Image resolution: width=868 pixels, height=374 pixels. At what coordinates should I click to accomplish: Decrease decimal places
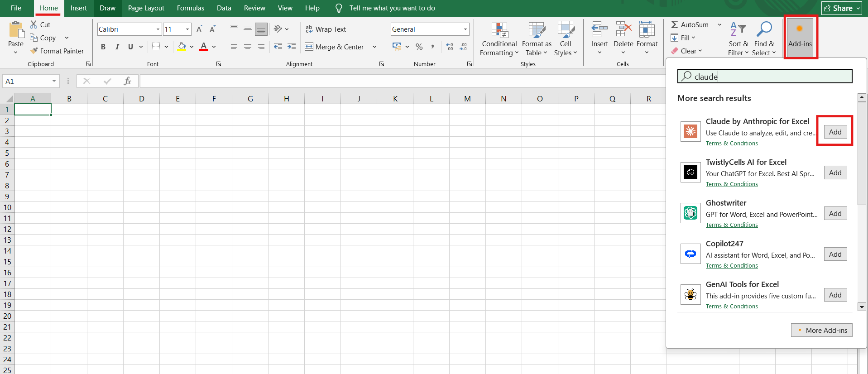tap(463, 47)
